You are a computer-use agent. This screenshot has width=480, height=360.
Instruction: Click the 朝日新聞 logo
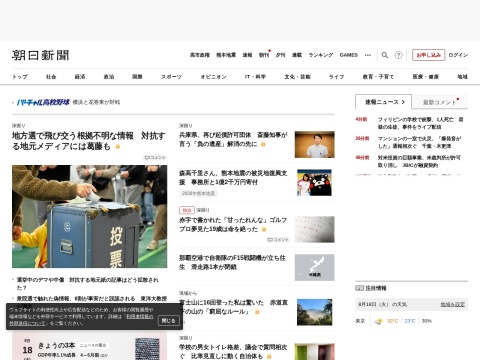click(41, 55)
